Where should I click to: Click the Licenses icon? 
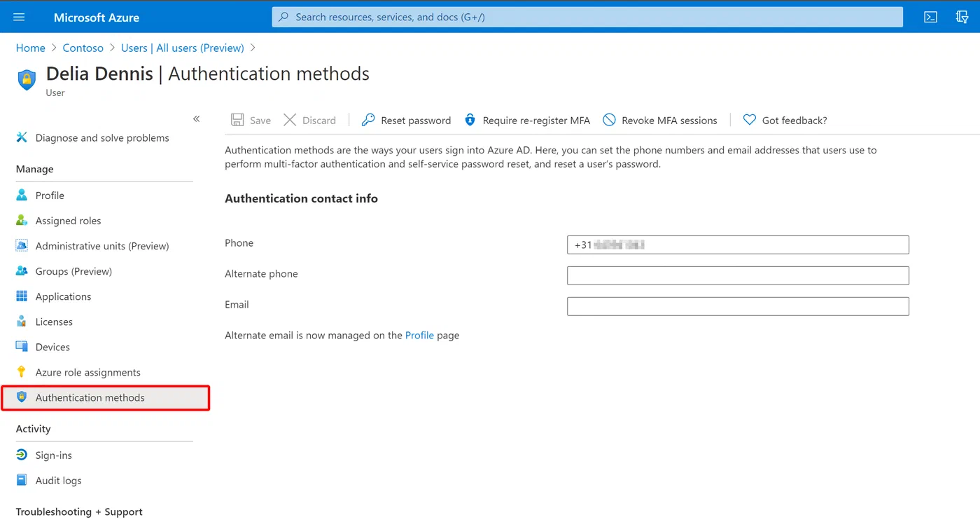(x=22, y=322)
